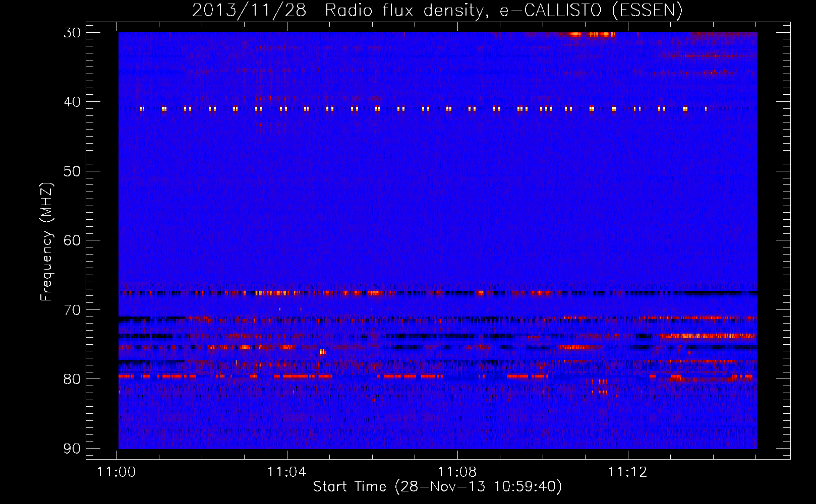
Task: Click the '50' frequency tick label
Action: pyautogui.click(x=72, y=171)
